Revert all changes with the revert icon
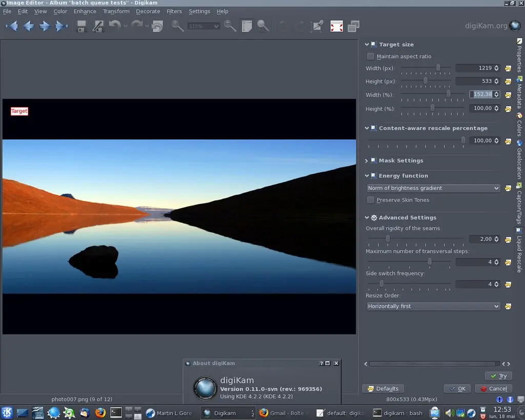This screenshot has width=525, height=420. pos(156,26)
